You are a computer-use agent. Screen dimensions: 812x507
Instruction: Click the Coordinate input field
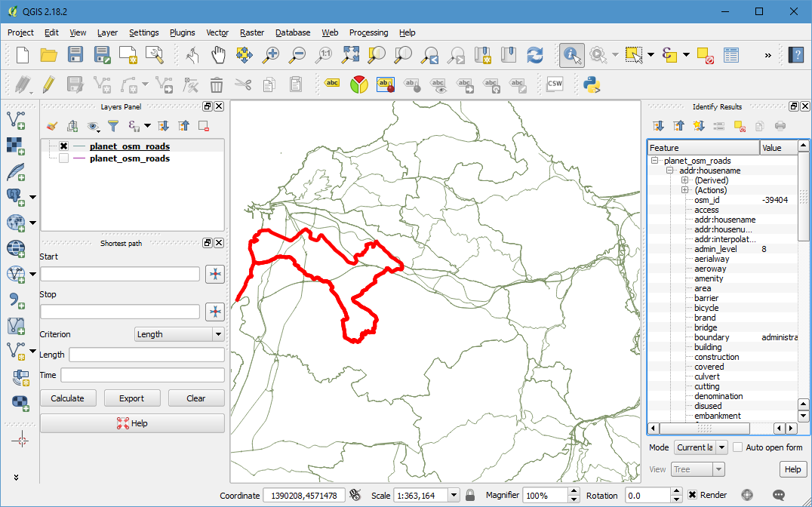coord(304,496)
